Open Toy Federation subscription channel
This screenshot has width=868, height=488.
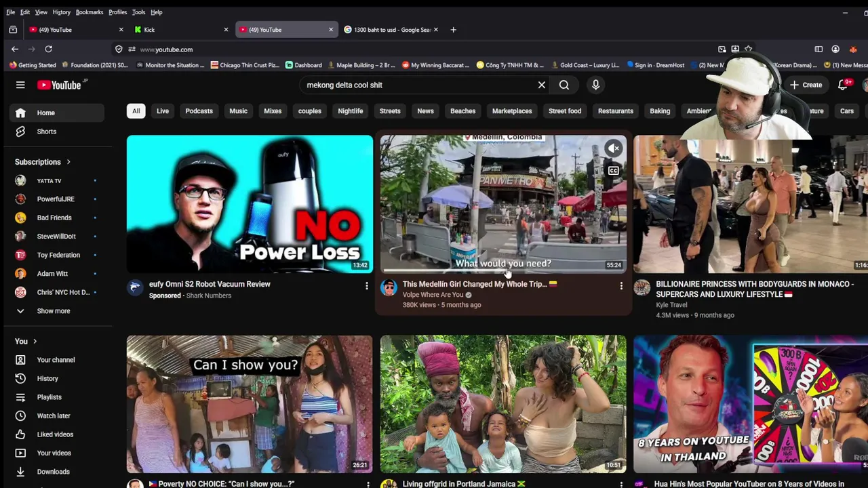pyautogui.click(x=56, y=255)
